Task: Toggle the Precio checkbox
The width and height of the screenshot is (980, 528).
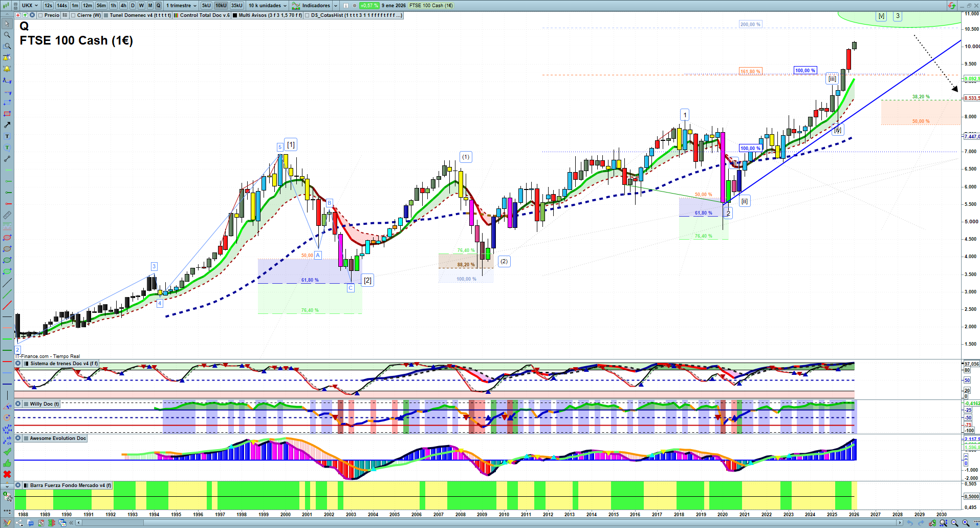Action: 40,15
